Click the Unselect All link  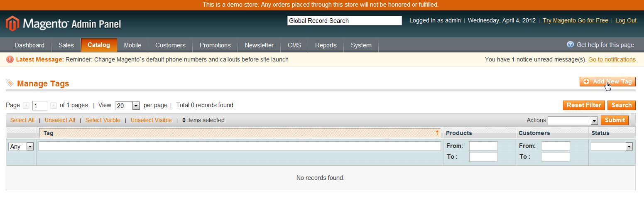60,120
